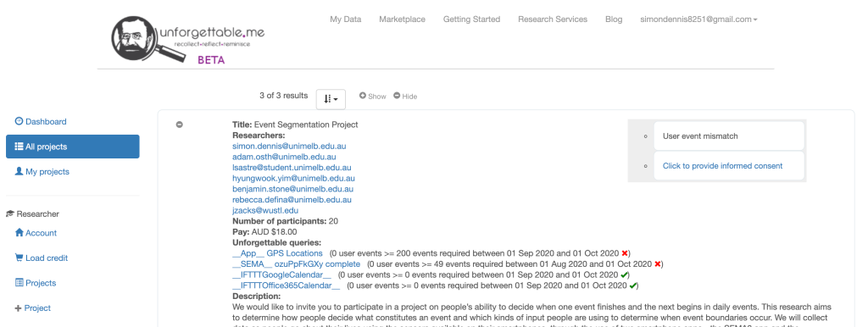The image size is (868, 327).
Task: Click Pay: AUD $18.00 text
Action: [x=264, y=232]
